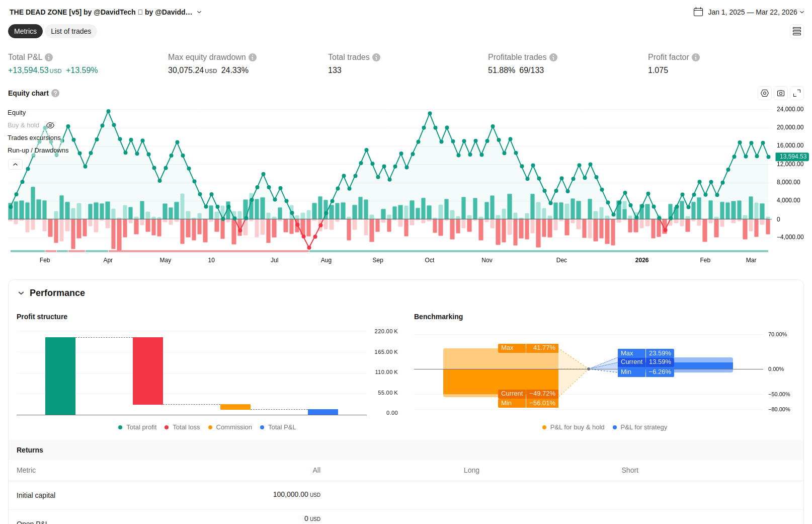Switch to List of trades tab
The width and height of the screenshot is (812, 524).
pyautogui.click(x=71, y=31)
